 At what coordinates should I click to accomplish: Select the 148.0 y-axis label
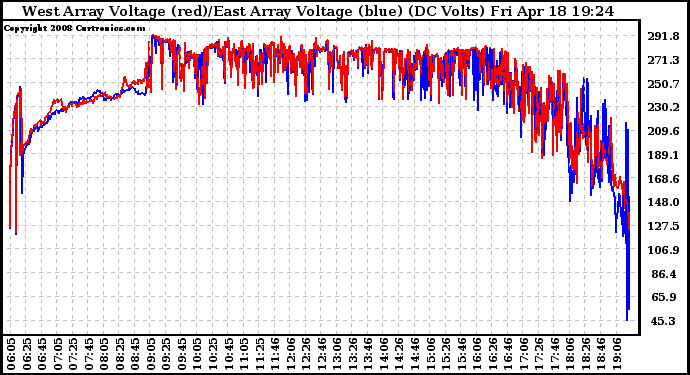coord(663,202)
